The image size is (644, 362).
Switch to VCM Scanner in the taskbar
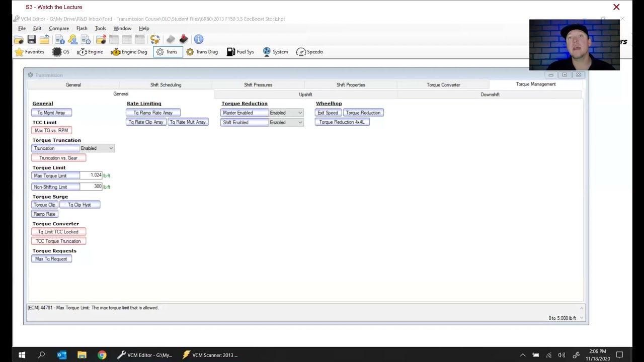210,355
